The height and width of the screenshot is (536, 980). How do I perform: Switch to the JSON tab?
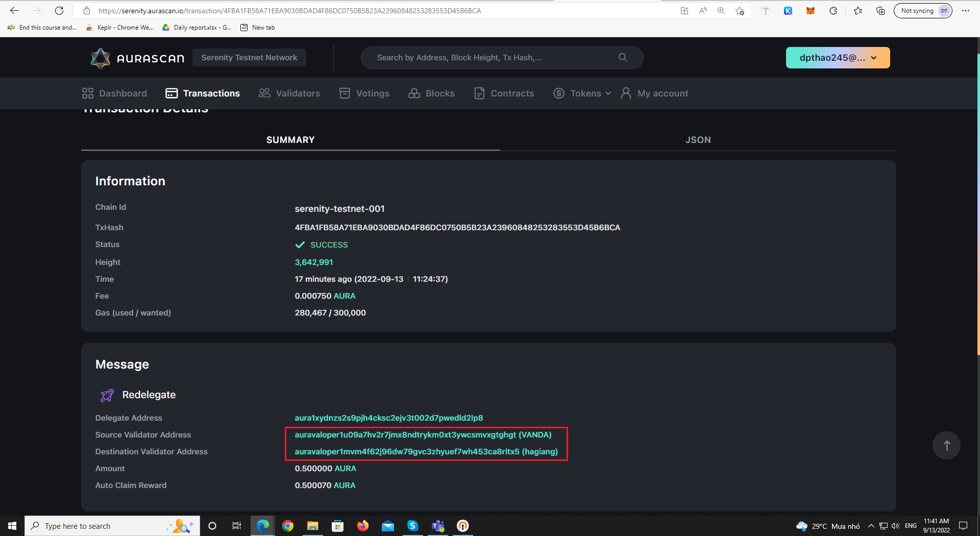698,139
